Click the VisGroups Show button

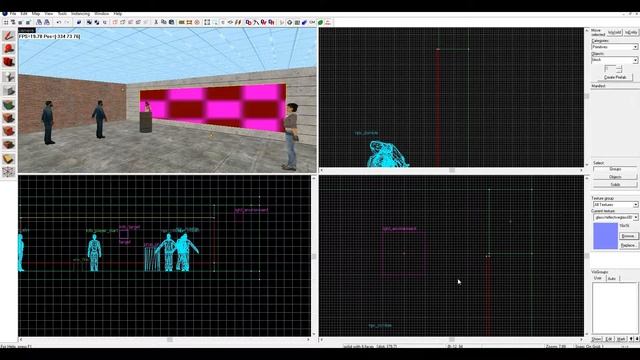point(597,339)
